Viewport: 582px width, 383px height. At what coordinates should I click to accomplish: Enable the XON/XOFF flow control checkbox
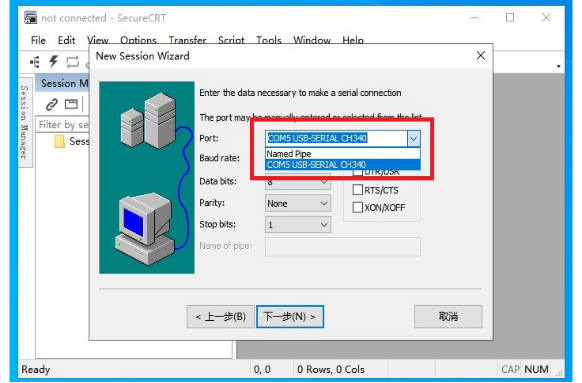357,207
